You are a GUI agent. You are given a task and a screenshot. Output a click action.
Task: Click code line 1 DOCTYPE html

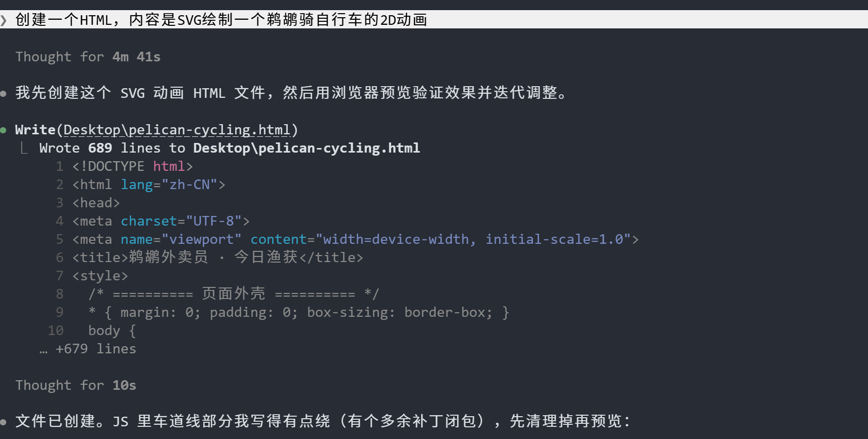[x=132, y=166]
